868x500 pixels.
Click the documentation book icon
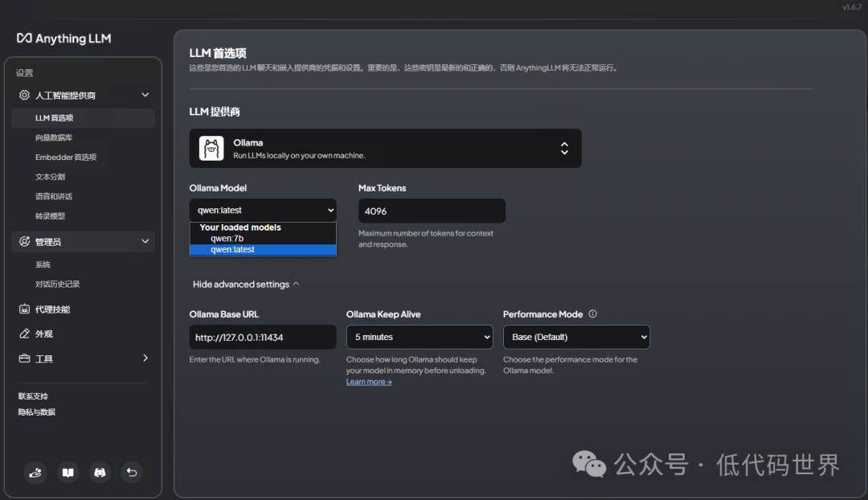pyautogui.click(x=68, y=473)
